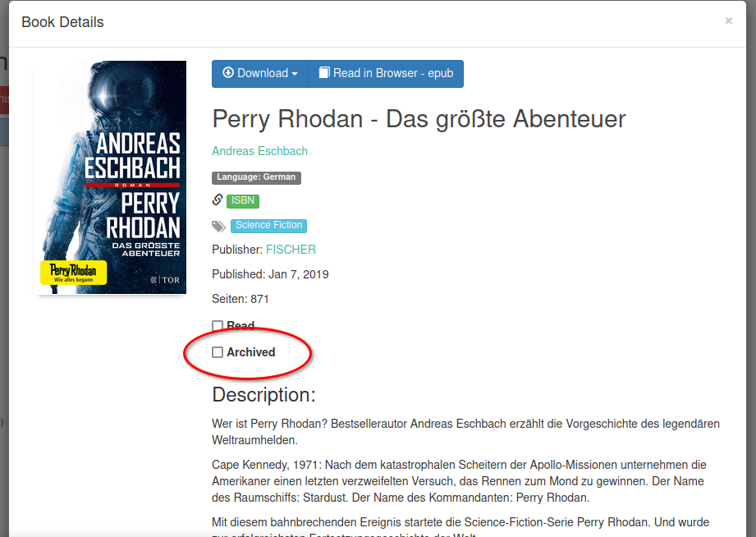Expand the caret on the Download button
The height and width of the screenshot is (537, 756).
[295, 74]
